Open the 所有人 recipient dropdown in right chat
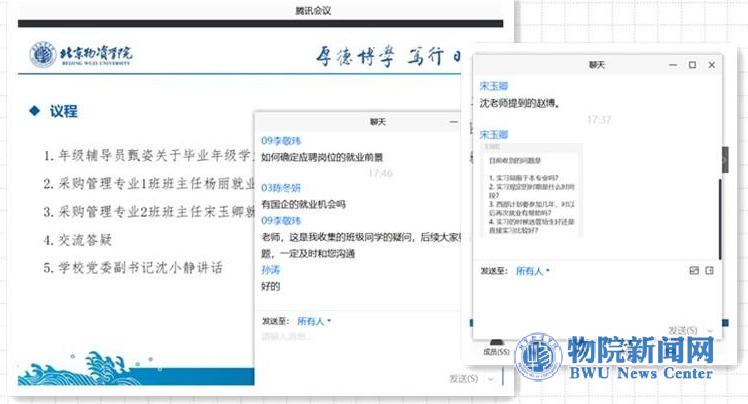 (532, 270)
